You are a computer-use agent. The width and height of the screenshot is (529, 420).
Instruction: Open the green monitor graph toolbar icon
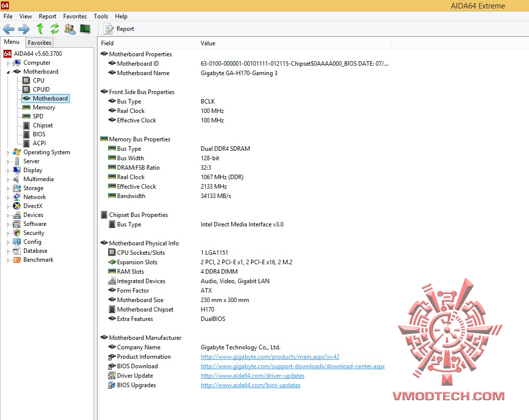tap(85, 29)
